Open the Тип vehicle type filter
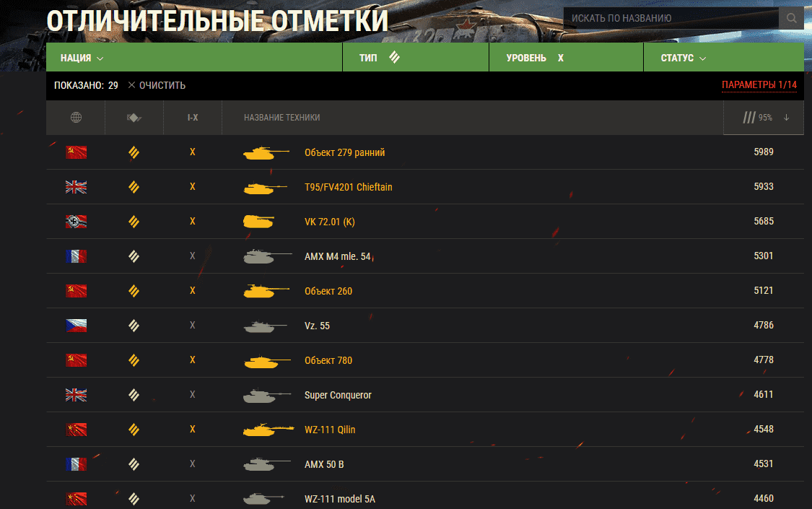The image size is (812, 509). 416,58
